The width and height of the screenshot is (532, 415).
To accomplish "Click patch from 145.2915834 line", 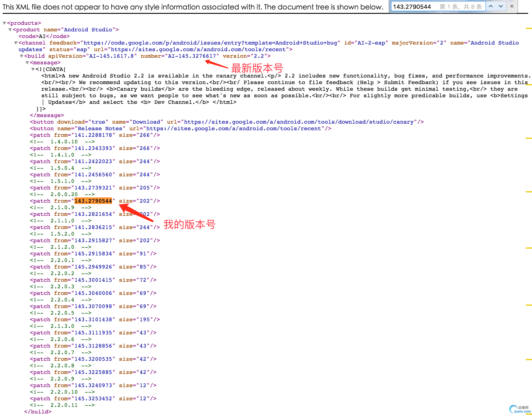I will coord(93,254).
